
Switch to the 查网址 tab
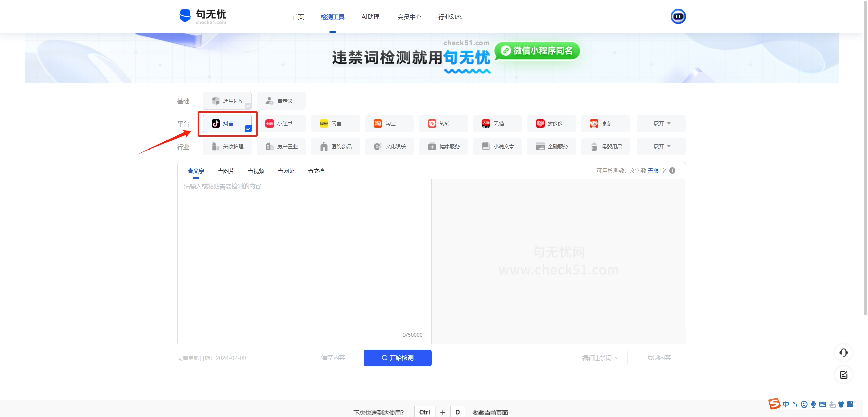point(286,171)
